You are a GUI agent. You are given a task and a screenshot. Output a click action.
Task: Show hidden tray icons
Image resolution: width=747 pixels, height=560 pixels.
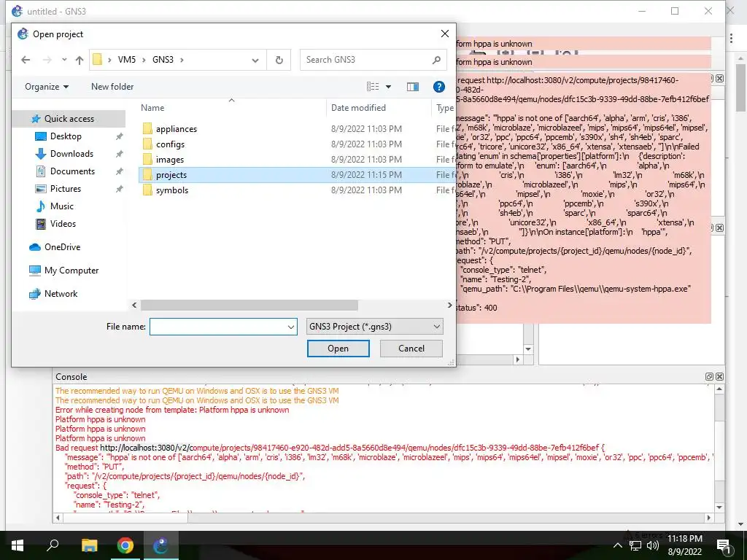click(x=617, y=545)
